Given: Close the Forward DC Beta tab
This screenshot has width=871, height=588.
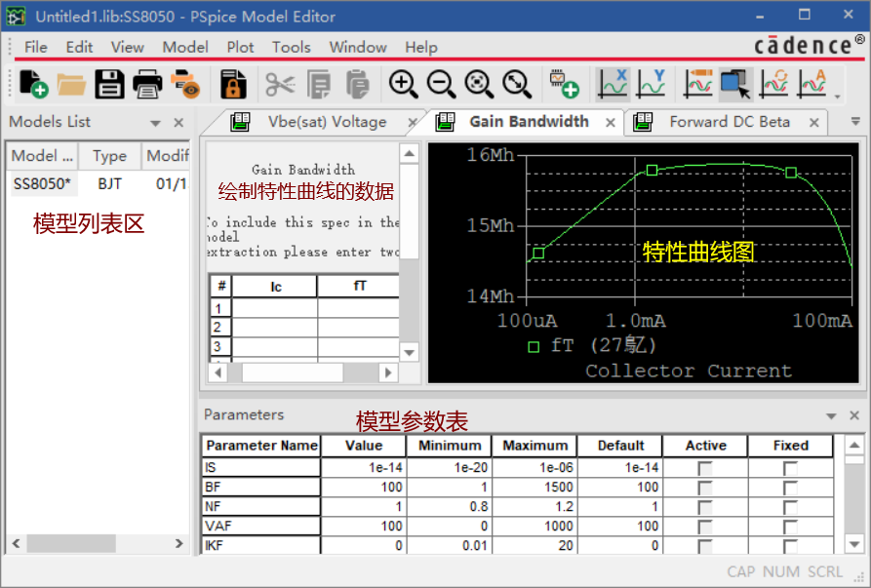Looking at the screenshot, I should pos(813,123).
